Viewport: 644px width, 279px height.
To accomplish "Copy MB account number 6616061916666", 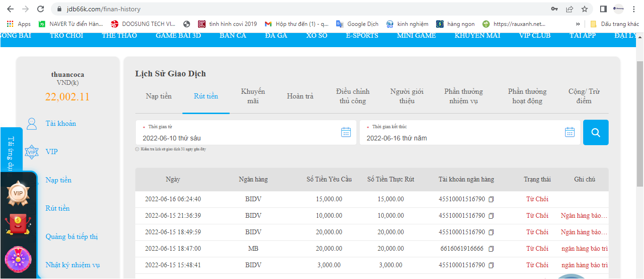I will pos(491,249).
